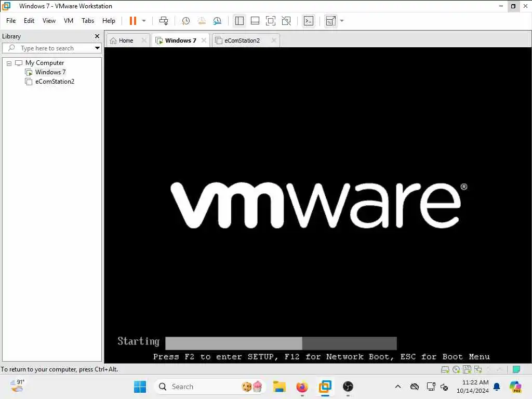Close the Home tab
532x399 pixels.
[x=144, y=41]
